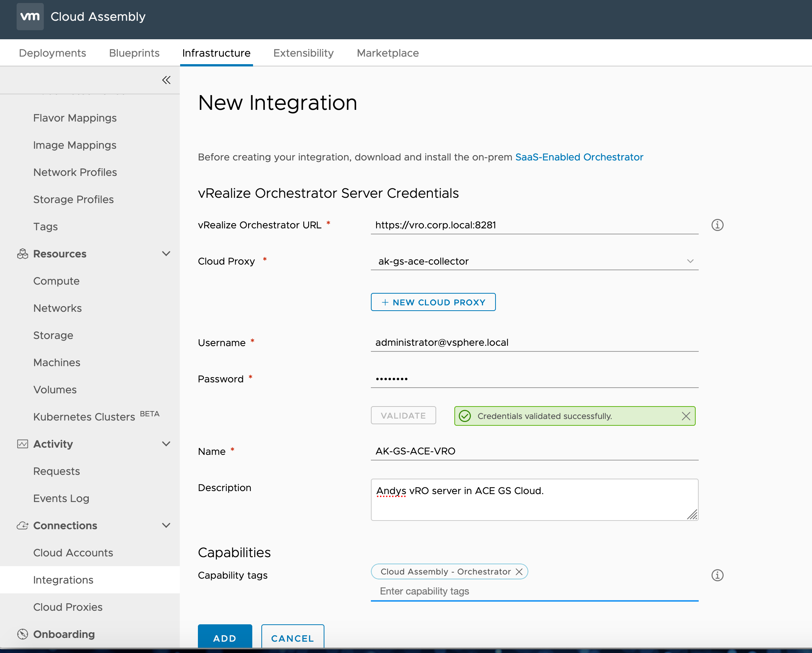This screenshot has width=812, height=653.
Task: Click info icon beside Orchestrator URL
Action: click(x=717, y=225)
